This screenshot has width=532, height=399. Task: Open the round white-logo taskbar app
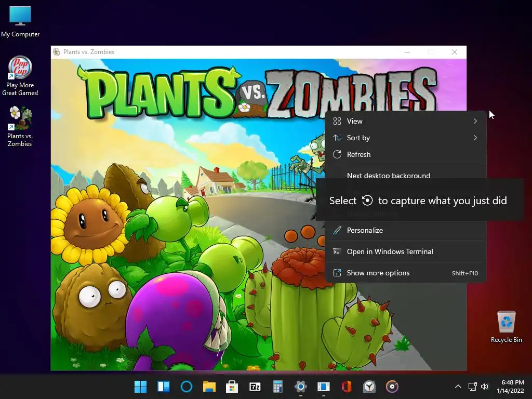click(x=369, y=387)
